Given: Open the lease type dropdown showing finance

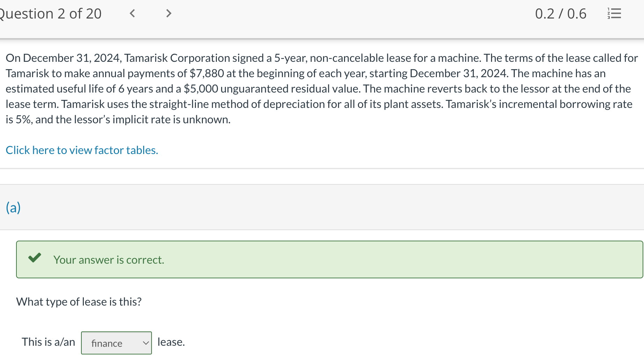Looking at the screenshot, I should pos(116,343).
